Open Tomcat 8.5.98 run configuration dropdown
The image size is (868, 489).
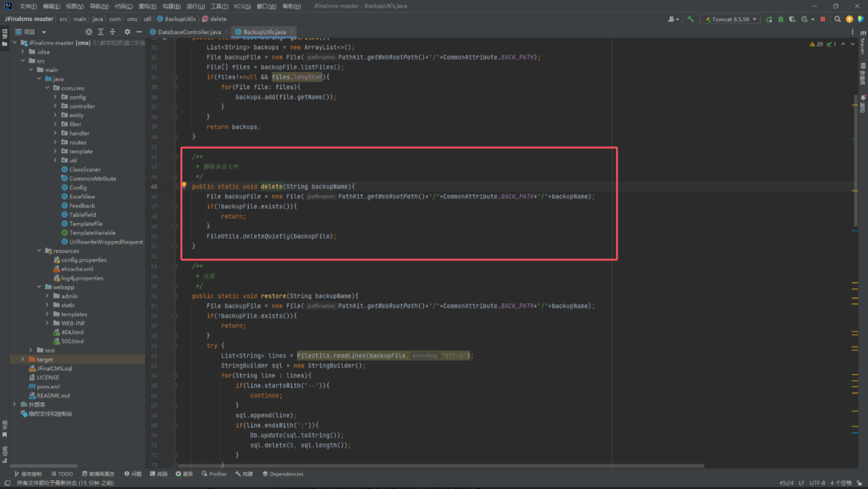click(731, 19)
